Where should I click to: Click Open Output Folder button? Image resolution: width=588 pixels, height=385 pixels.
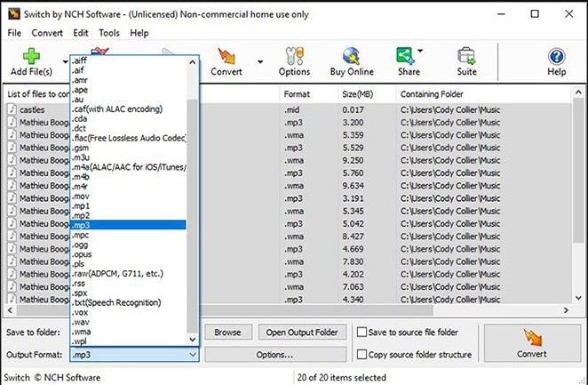coord(302,332)
